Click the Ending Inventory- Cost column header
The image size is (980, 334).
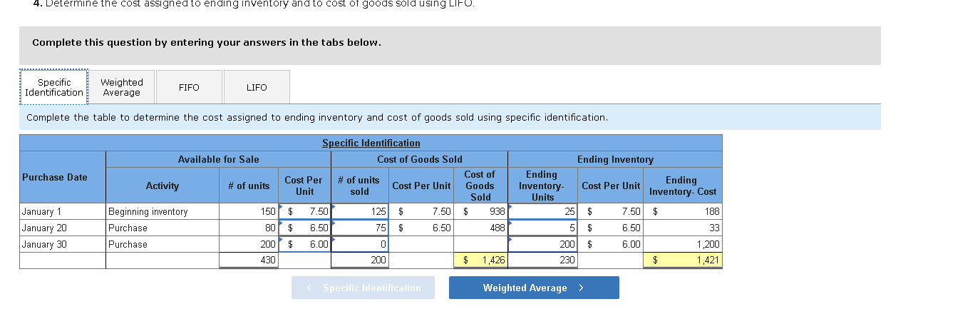pyautogui.click(x=682, y=186)
